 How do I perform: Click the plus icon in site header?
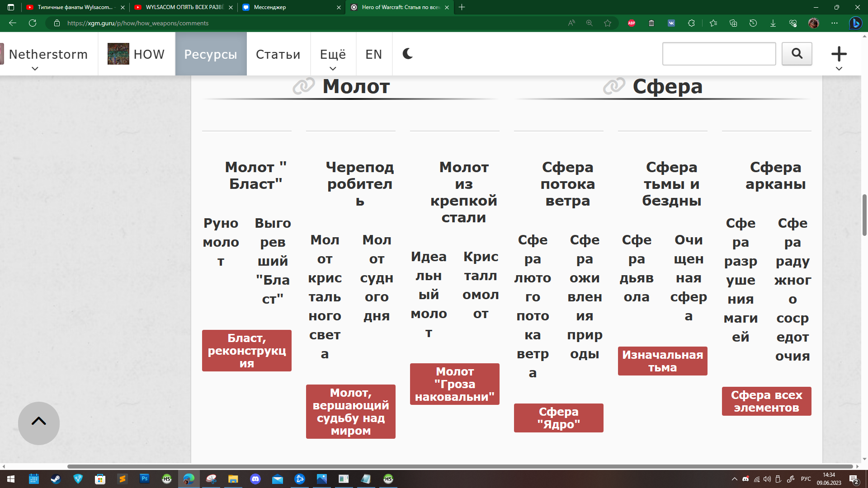click(839, 54)
